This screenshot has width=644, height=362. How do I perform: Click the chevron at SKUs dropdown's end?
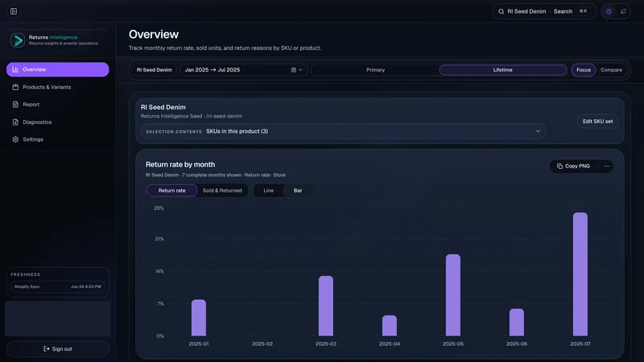coord(538,131)
